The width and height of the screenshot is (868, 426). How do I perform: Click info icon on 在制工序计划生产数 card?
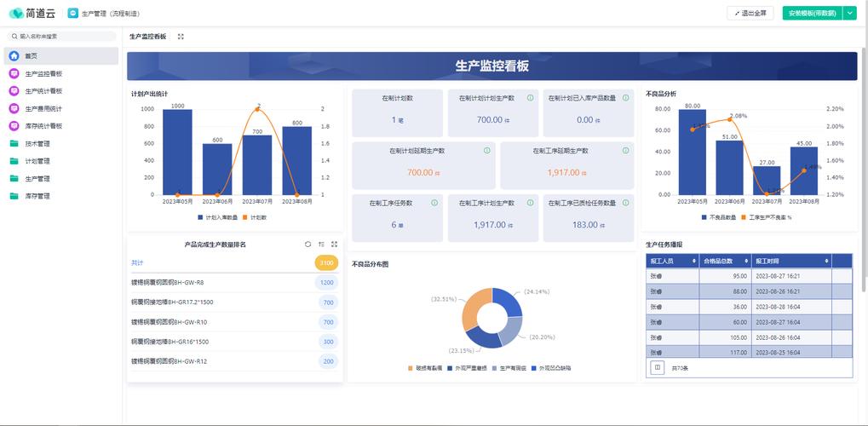point(530,203)
